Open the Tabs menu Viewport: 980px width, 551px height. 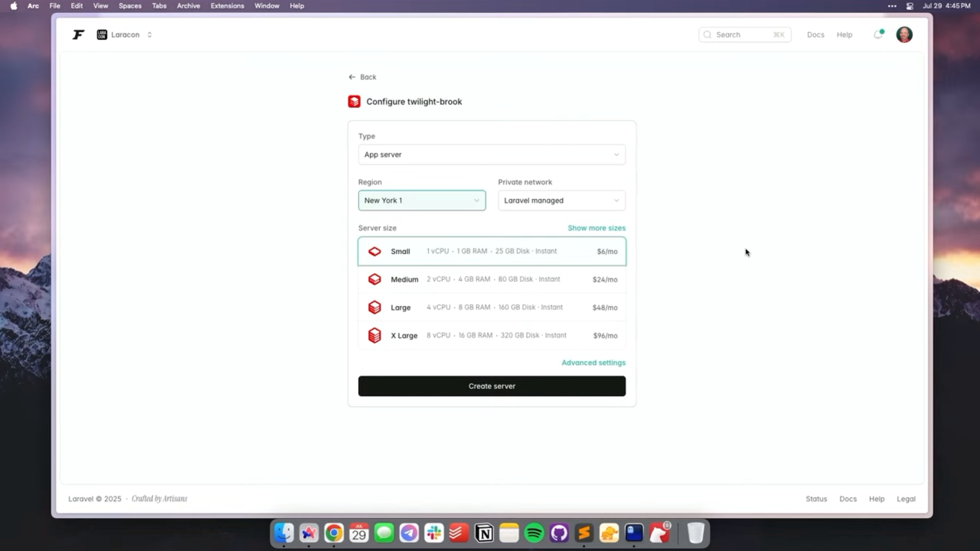[x=159, y=6]
